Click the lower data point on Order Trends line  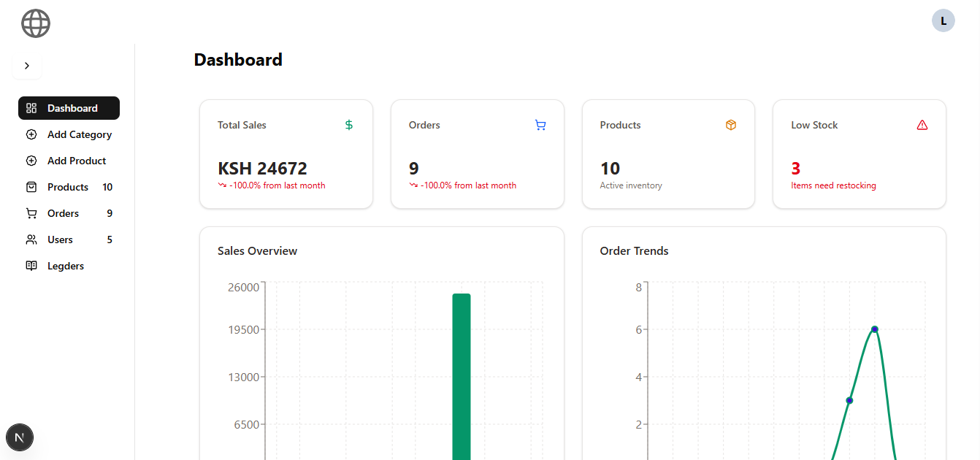[x=849, y=400]
